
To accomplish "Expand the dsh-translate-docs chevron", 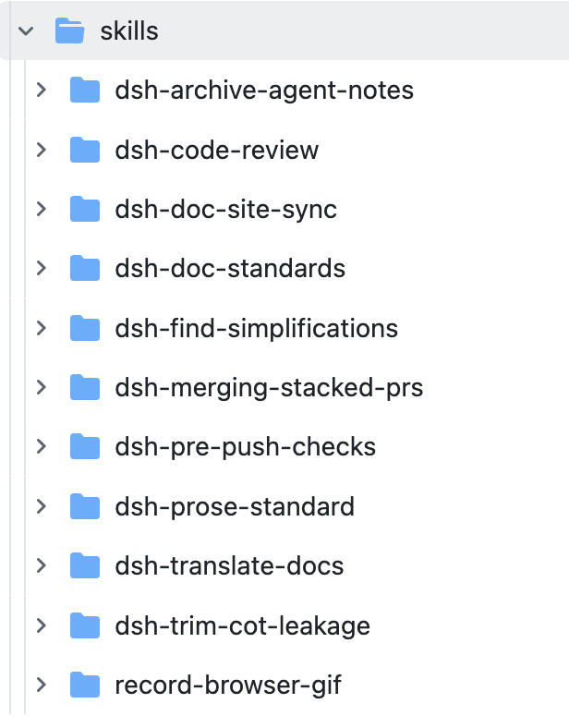I will (42, 565).
